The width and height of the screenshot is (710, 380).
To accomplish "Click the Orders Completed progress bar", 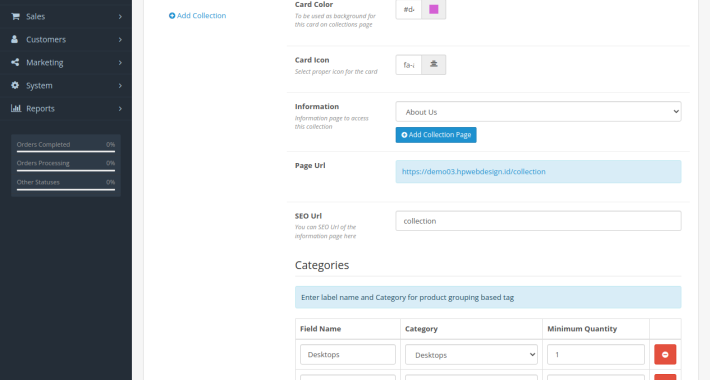I will click(x=66, y=151).
